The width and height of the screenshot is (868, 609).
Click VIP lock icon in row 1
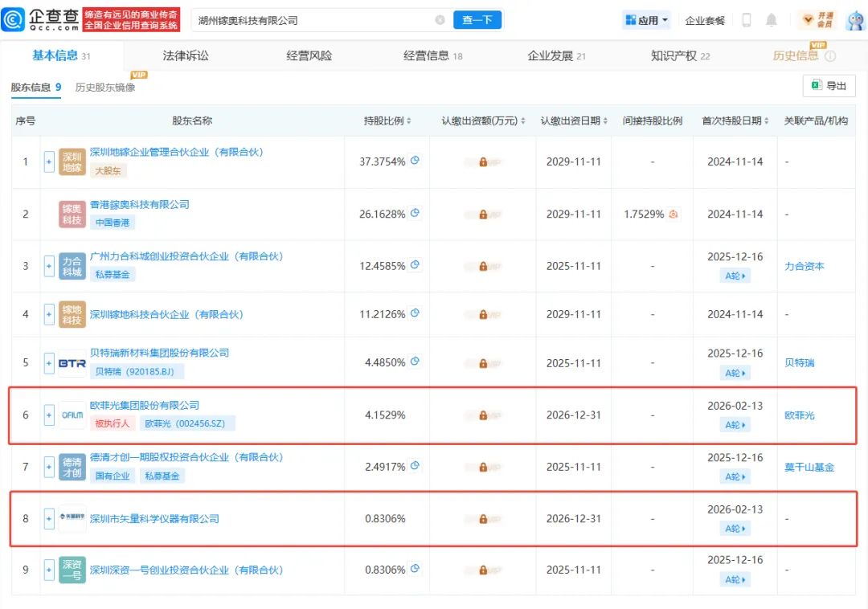pos(483,162)
